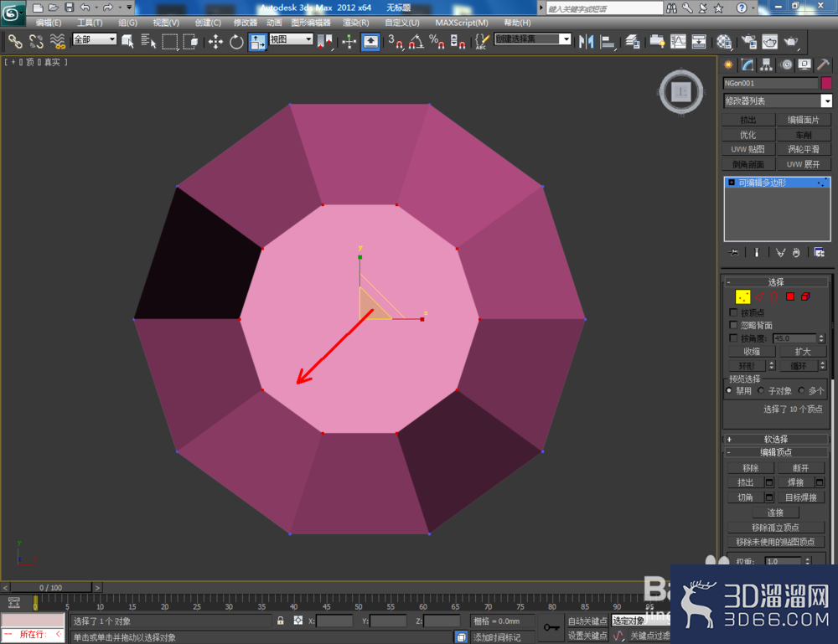Open the 全部 selection filter dropdown

coord(95,39)
